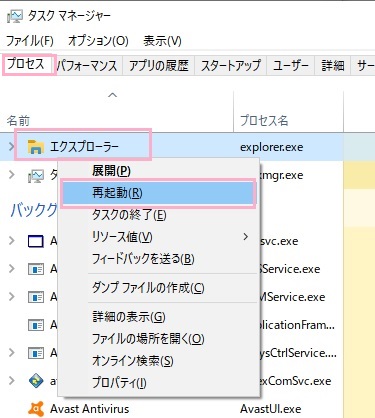Select リソース値(V) menu entry
The width and height of the screenshot is (375, 418).
(158, 237)
